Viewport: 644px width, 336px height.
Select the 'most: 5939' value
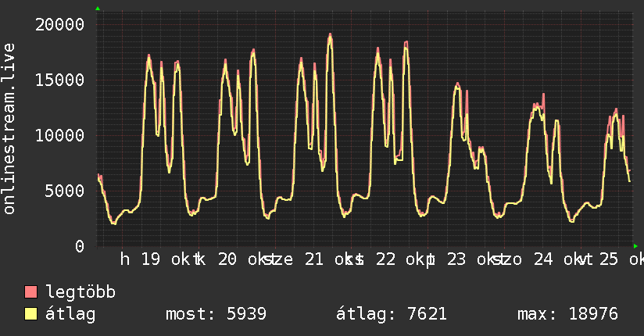pyautogui.click(x=216, y=314)
